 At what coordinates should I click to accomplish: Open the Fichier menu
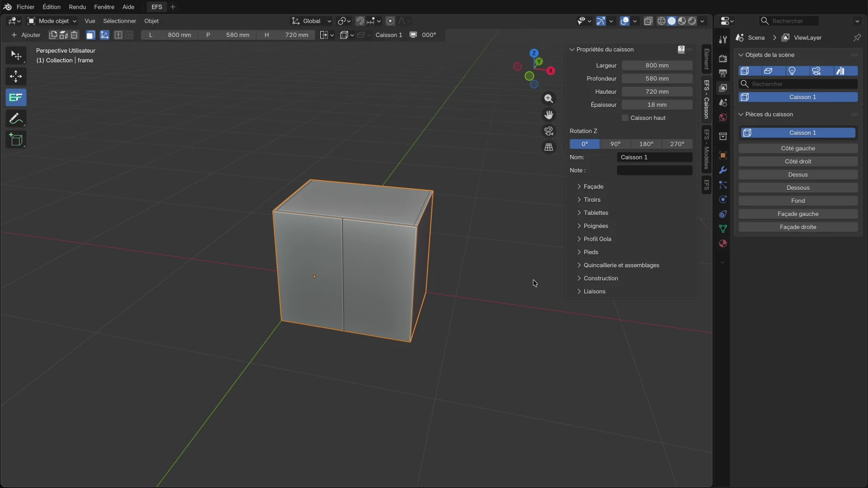coord(25,7)
